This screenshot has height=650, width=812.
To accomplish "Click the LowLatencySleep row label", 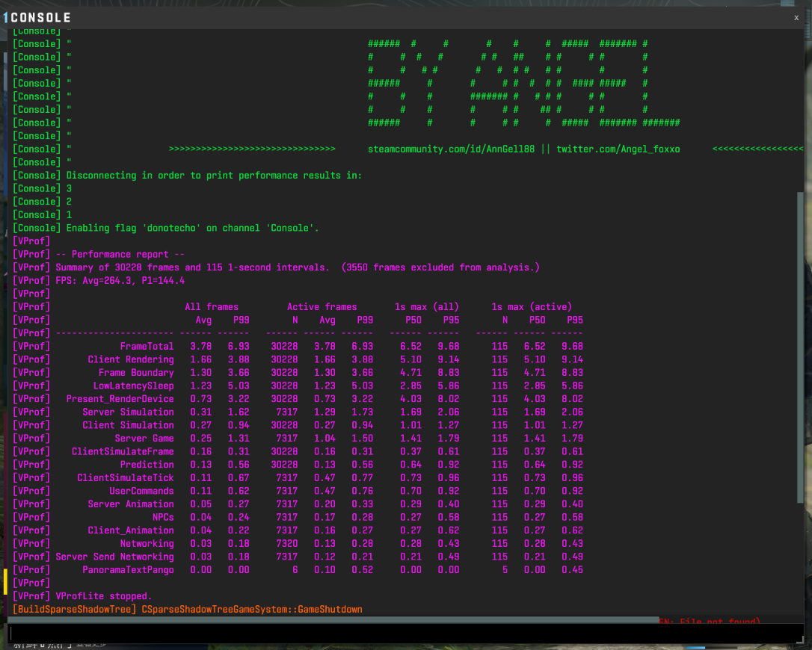I will click(x=134, y=386).
